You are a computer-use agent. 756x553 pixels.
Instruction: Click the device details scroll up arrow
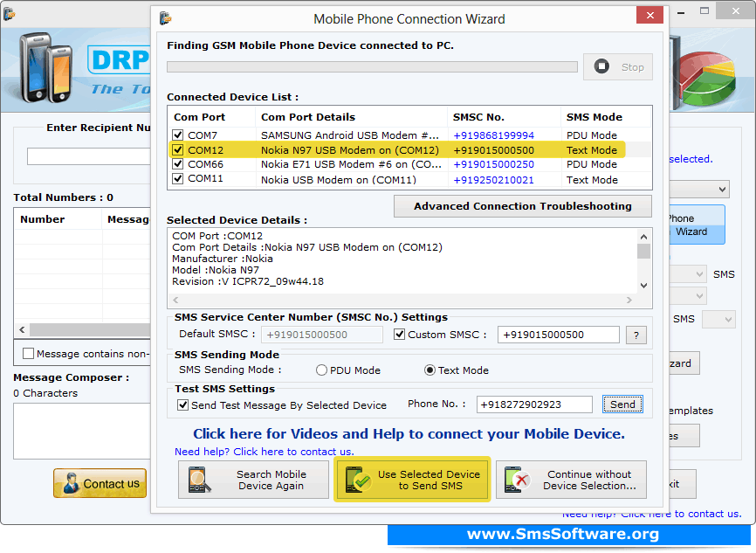point(643,237)
